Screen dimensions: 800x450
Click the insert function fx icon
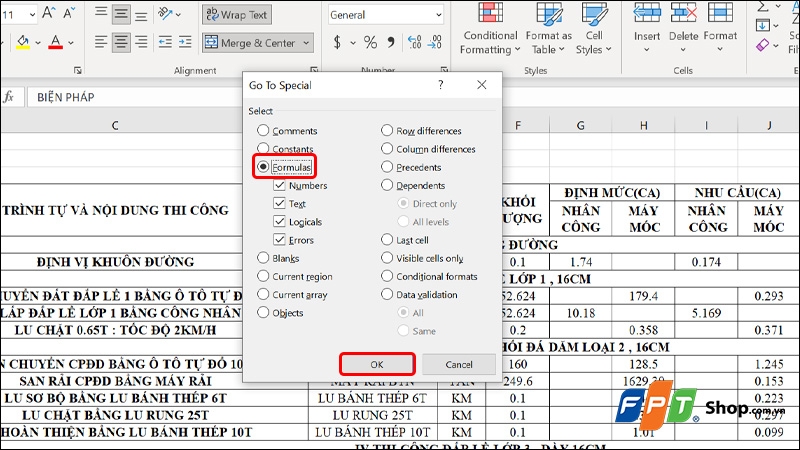click(9, 97)
